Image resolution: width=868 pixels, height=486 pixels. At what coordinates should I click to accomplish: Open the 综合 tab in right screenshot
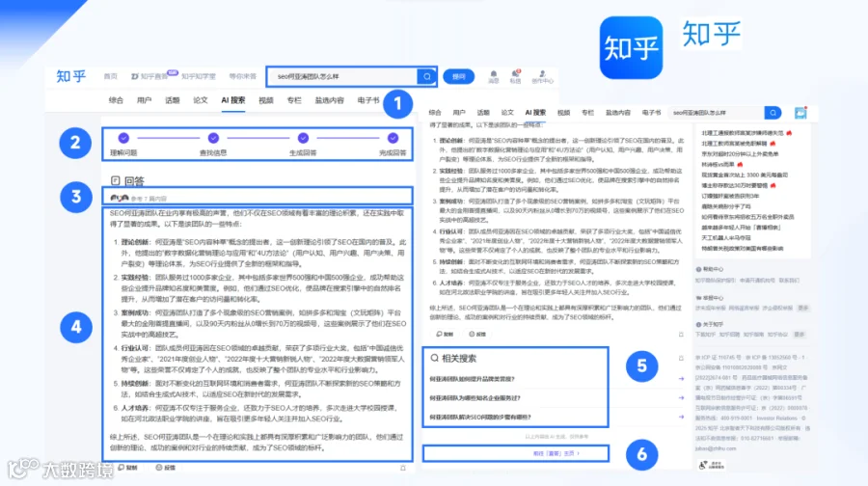coord(435,113)
